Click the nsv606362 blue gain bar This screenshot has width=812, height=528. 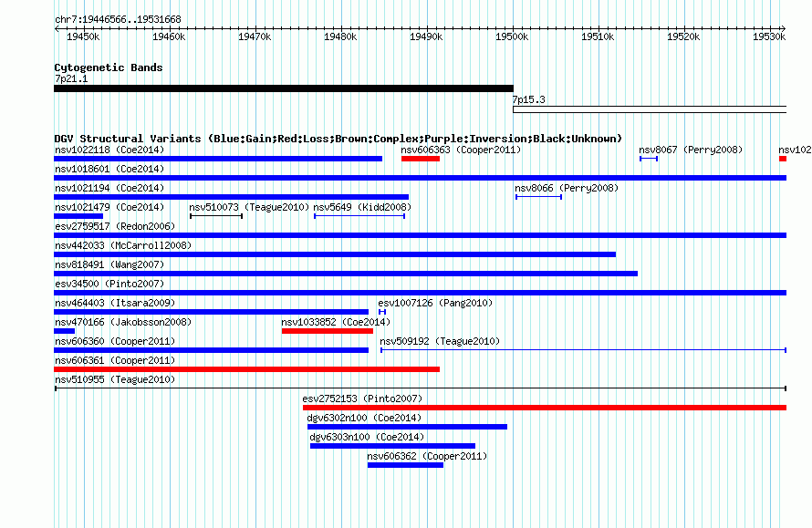click(405, 465)
